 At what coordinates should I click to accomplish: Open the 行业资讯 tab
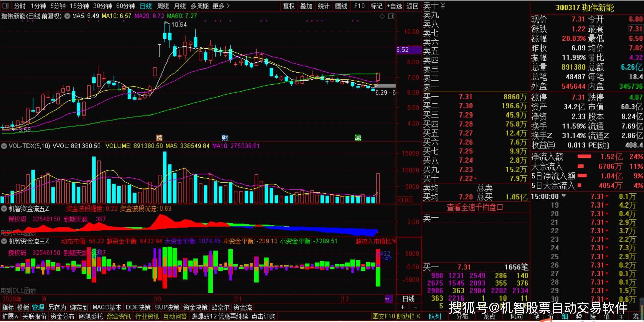pos(147,316)
